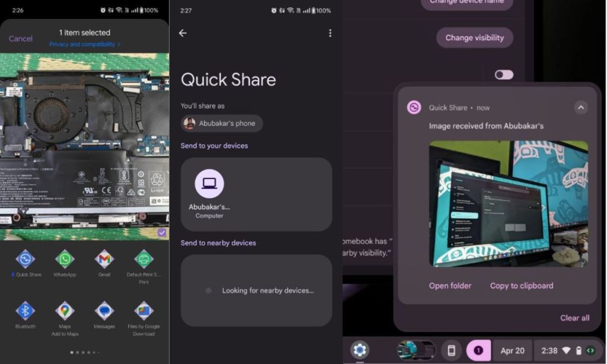
Task: Tap 'Send to nearby devices' heading
Action: (218, 243)
